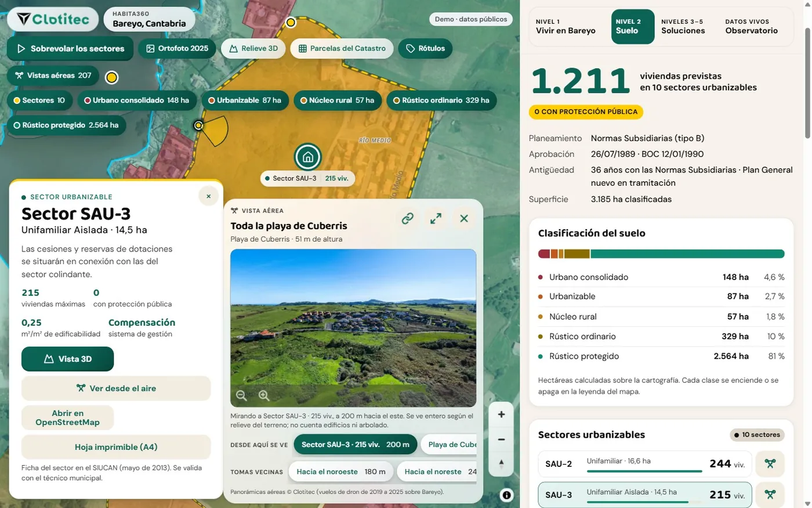Switch to Nivel 1 Vivir en Bareyo tab
This screenshot has height=508, width=812.
tap(566, 27)
